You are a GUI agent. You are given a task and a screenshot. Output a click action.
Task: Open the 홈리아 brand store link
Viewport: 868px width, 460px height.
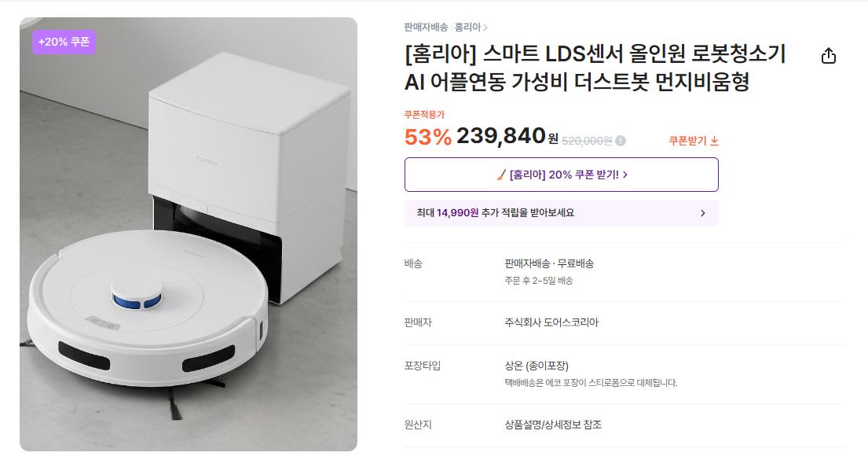click(467, 28)
